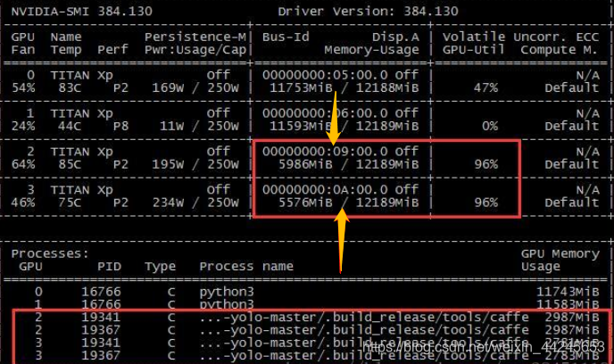Select the 'Type' column header
This screenshot has height=364, width=614.
[160, 267]
